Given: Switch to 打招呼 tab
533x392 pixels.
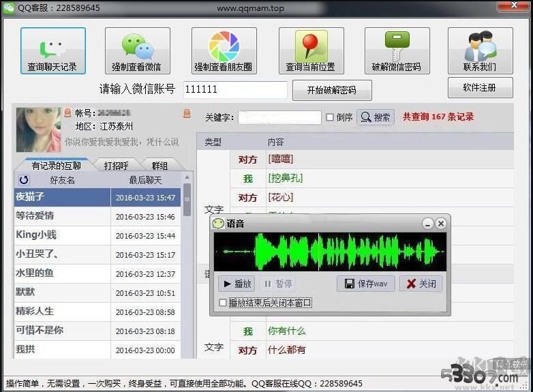Looking at the screenshot, I should coord(117,165).
